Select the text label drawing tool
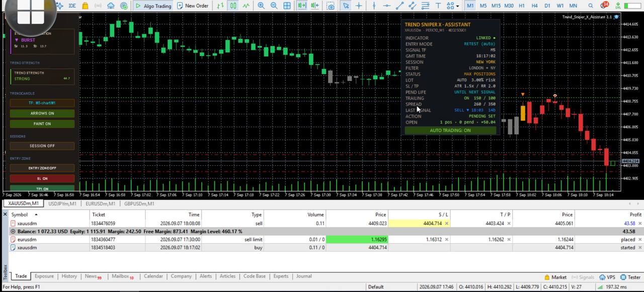The height and width of the screenshot is (292, 644). click(x=438, y=6)
